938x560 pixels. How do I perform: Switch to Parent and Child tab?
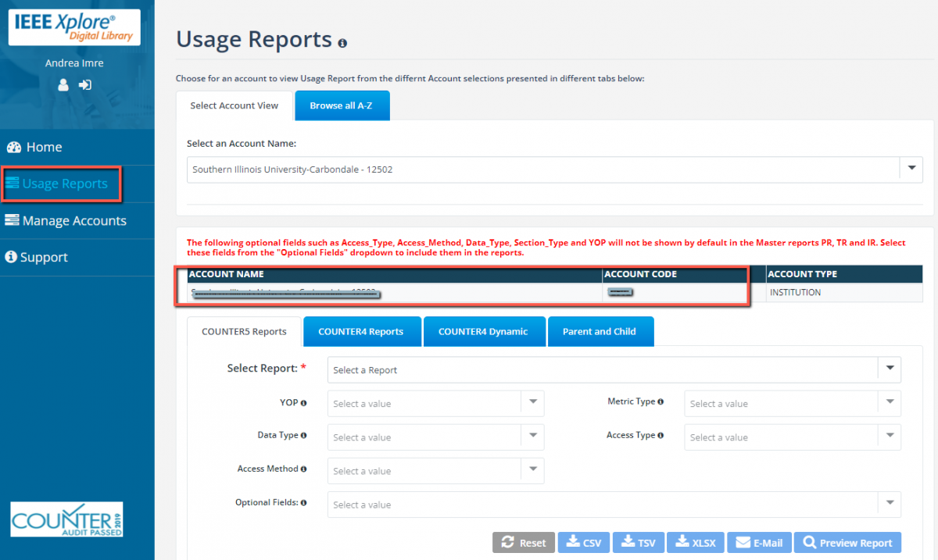600,331
